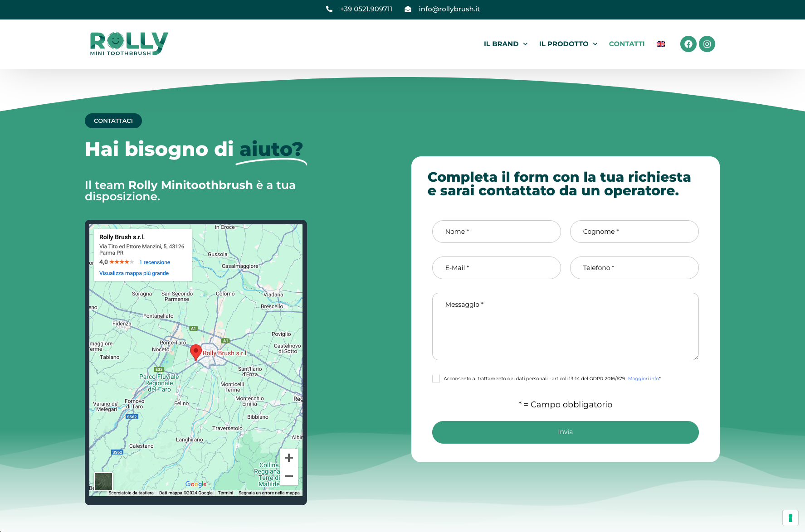Viewport: 805px width, 532px height.
Task: Click the 1 recensione link on the map
Action: coord(154,262)
